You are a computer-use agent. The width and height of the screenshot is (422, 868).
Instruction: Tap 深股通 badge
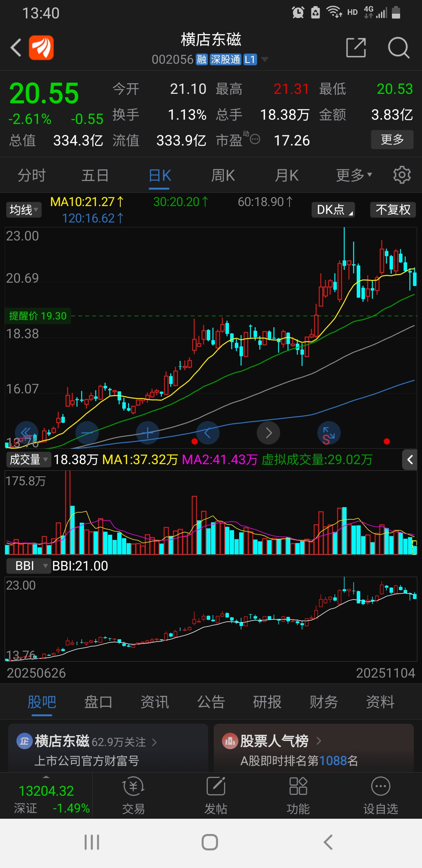click(x=225, y=59)
